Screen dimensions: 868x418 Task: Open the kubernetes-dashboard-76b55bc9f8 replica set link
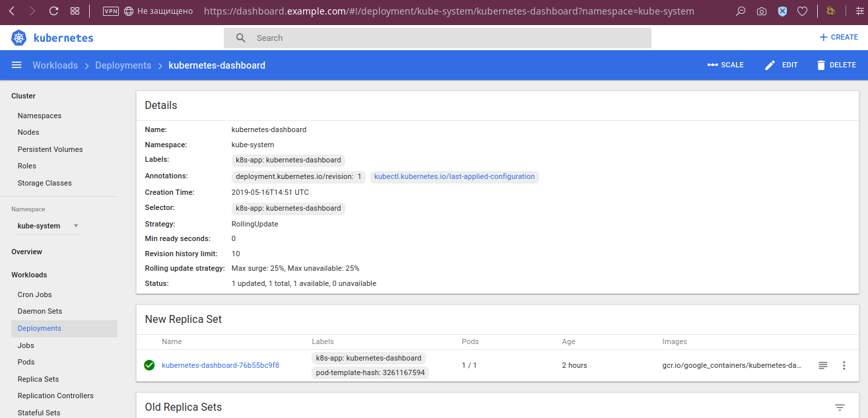(220, 365)
